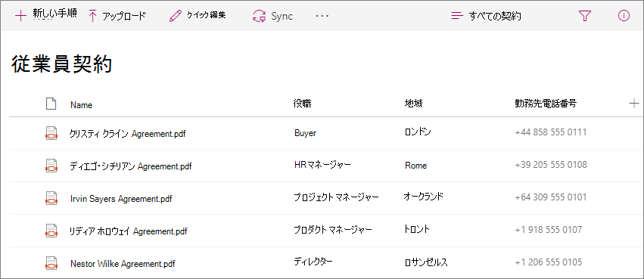Click the upload arrow icon
The width and height of the screenshot is (644, 279).
[93, 16]
